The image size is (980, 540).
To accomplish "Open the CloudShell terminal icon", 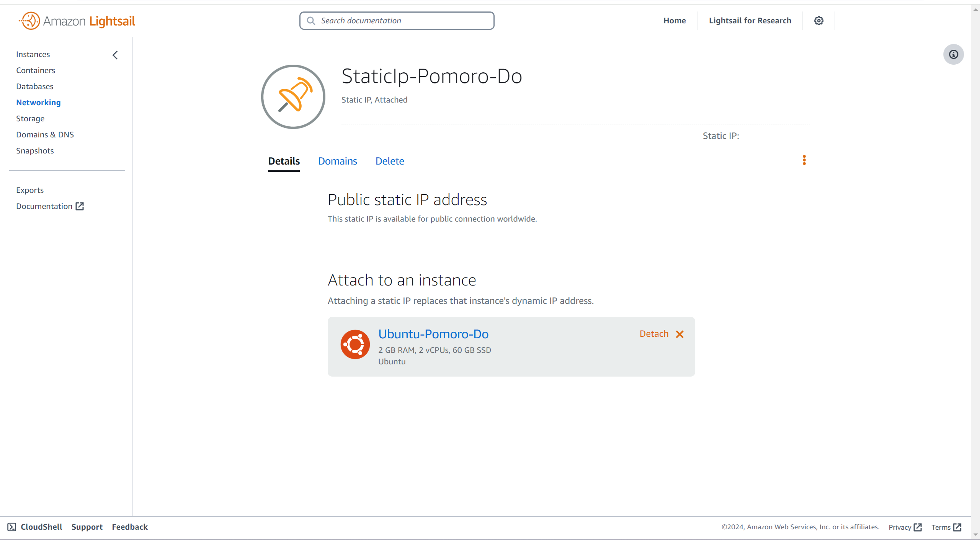I will click(x=12, y=527).
